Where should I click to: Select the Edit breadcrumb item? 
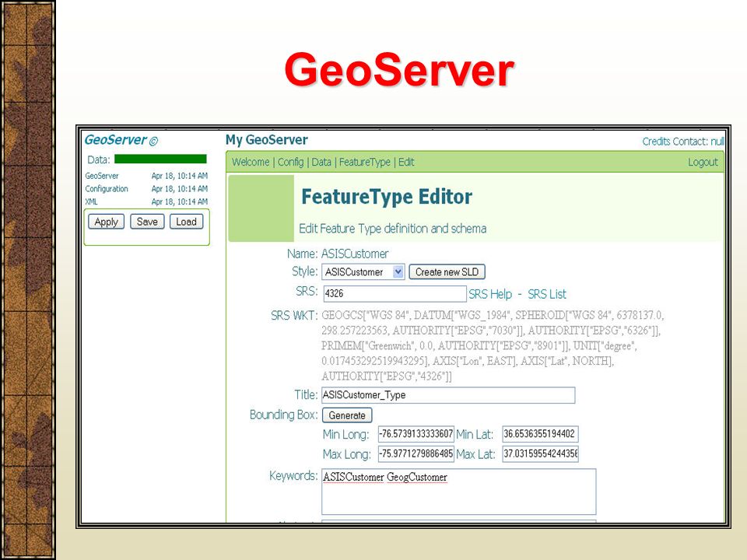tap(406, 163)
